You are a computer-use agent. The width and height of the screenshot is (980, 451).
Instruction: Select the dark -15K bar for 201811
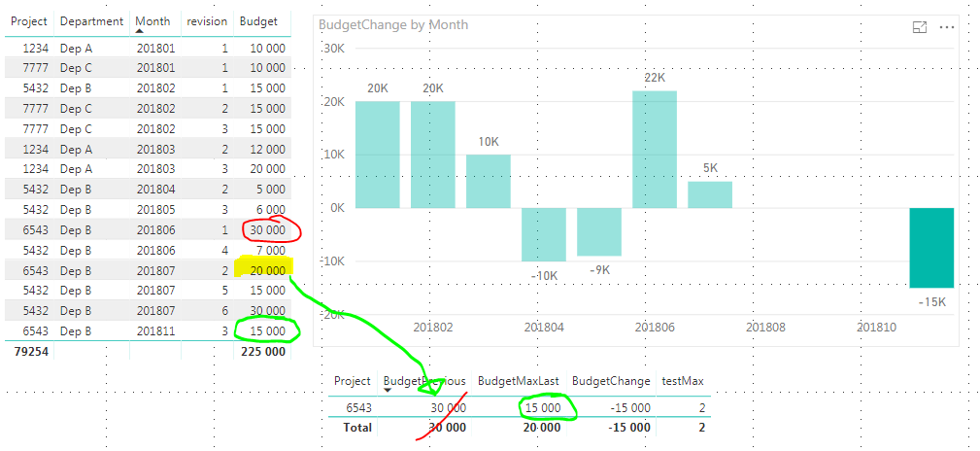coord(931,248)
